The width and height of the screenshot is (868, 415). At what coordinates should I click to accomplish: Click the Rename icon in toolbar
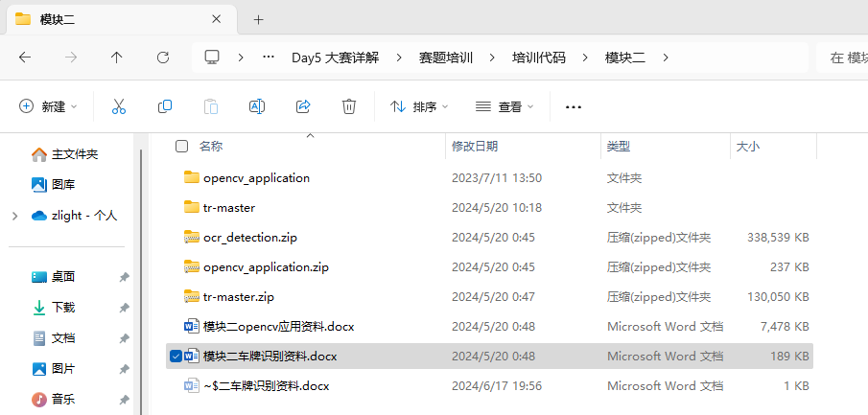(x=257, y=106)
